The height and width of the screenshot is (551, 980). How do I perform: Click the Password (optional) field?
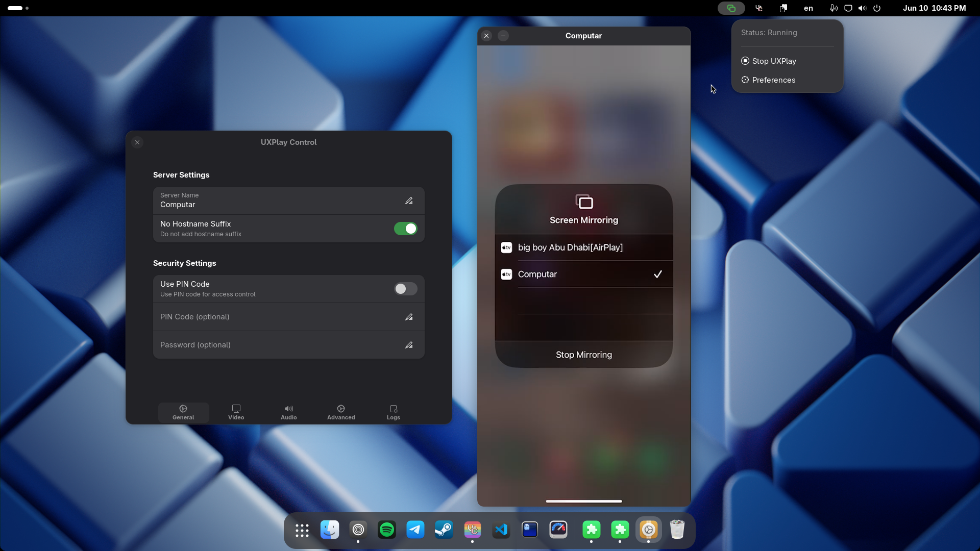[289, 345]
